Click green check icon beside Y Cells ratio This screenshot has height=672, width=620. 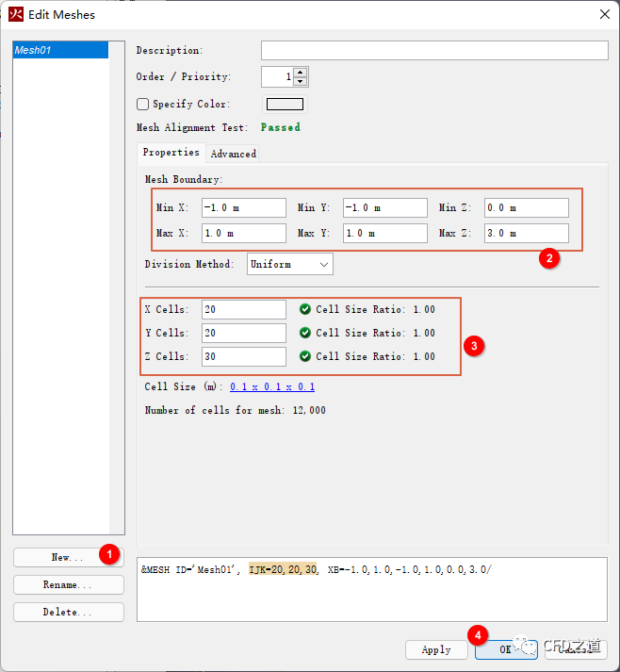coord(305,333)
